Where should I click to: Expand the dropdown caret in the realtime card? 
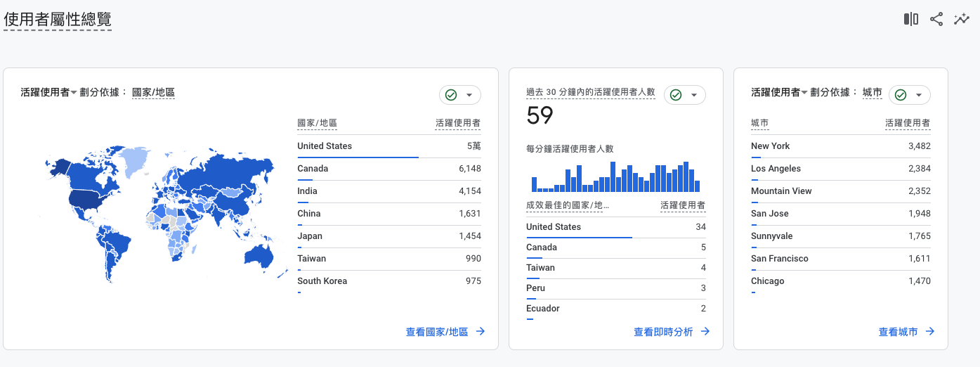[694, 95]
